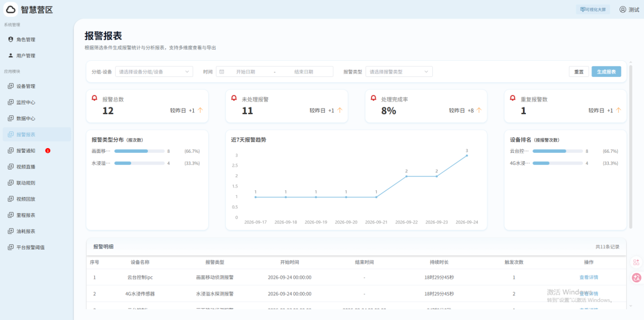Click the calendar icon in date range
The image size is (644, 320).
[x=222, y=72]
